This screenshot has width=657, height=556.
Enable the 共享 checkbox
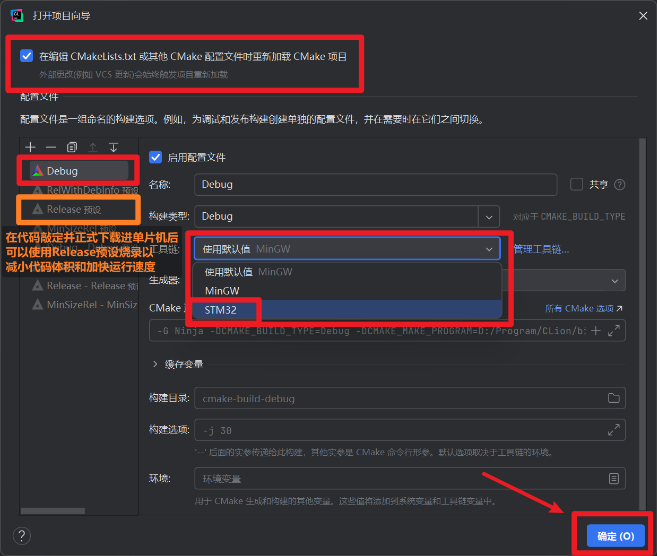[x=576, y=184]
